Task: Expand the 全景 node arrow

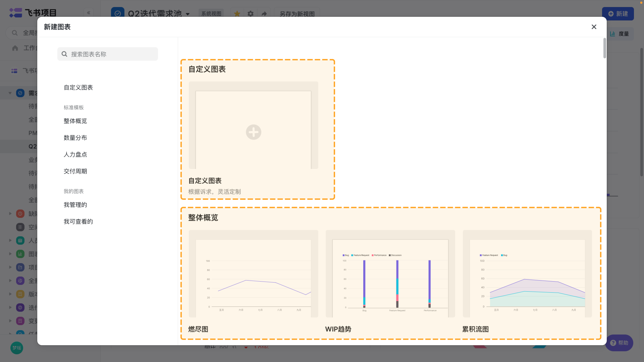Action: point(10,281)
